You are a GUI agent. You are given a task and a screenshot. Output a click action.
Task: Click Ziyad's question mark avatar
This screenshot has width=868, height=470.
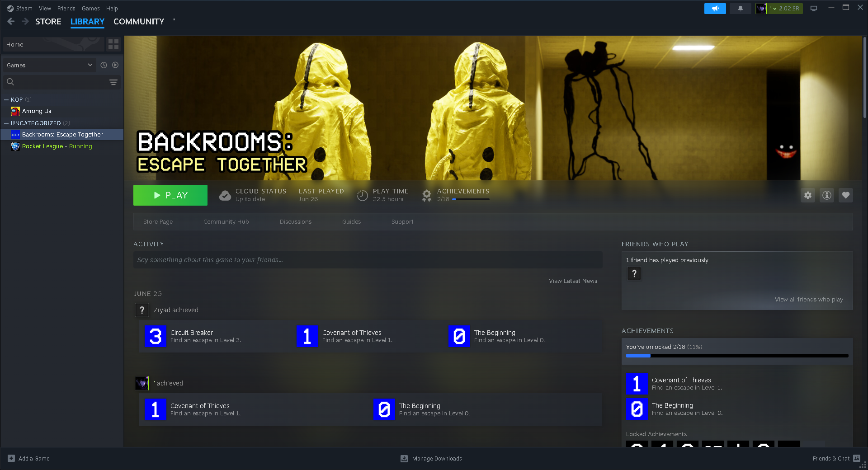[142, 310]
